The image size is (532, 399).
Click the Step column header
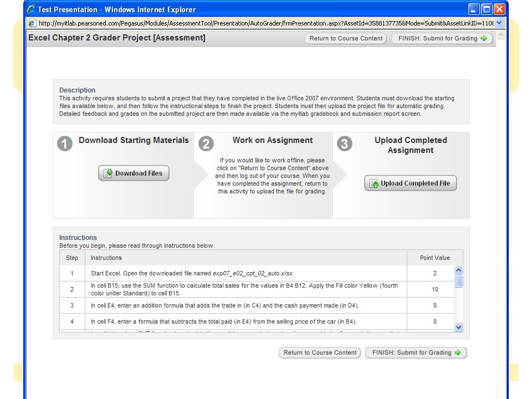coord(72,258)
